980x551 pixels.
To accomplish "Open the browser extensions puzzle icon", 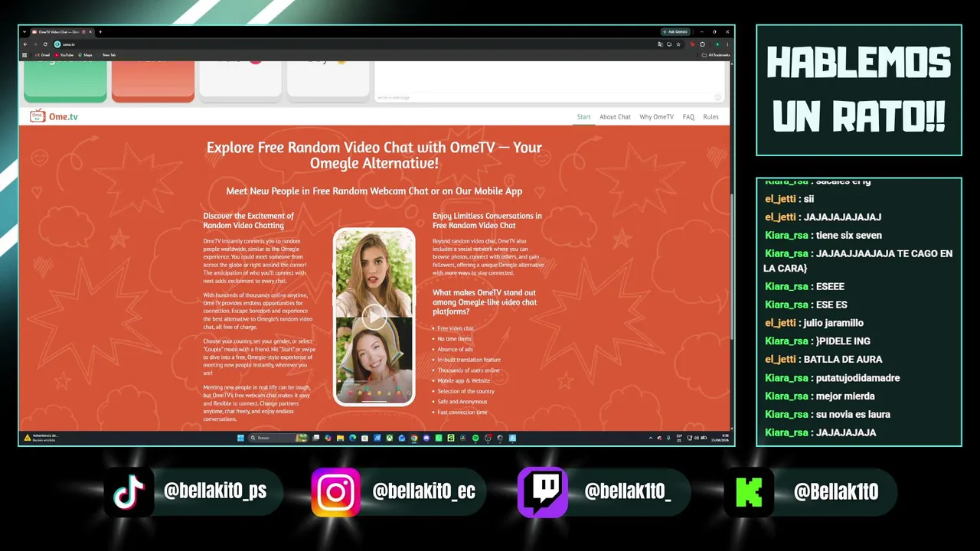I will pyautogui.click(x=702, y=44).
